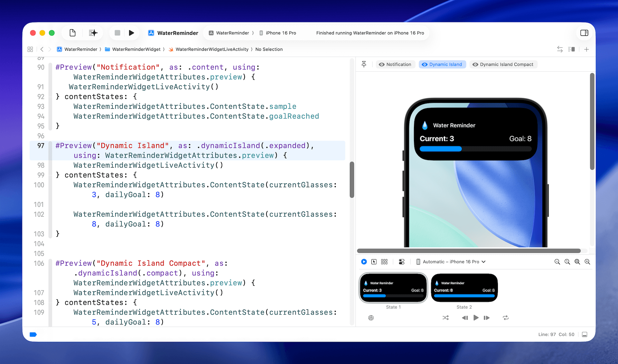Enable selectable preview mode
618x364 pixels.
click(374, 262)
